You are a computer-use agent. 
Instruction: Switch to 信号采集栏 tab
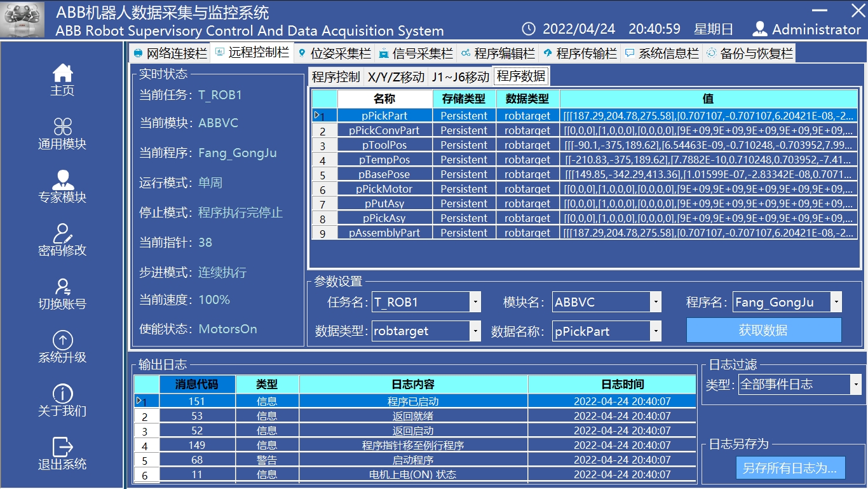coord(416,53)
